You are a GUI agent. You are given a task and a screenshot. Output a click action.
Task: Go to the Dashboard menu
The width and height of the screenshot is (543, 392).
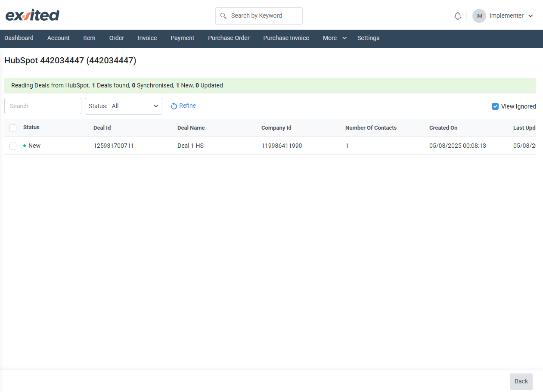pos(19,38)
